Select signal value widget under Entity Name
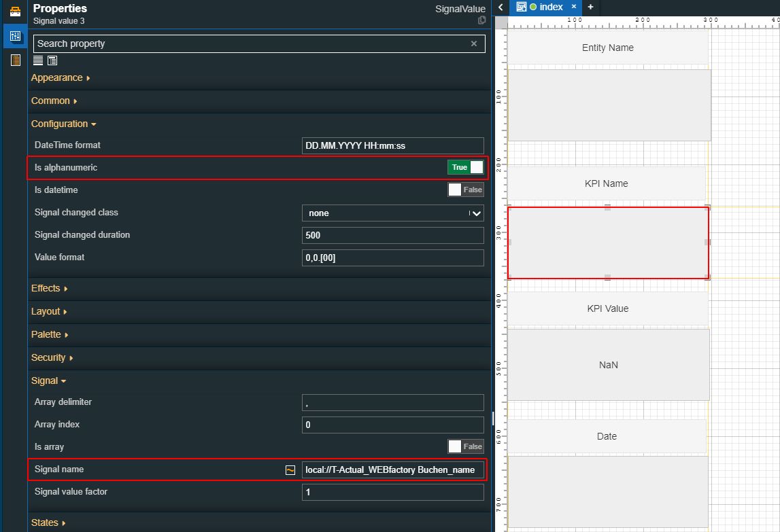The image size is (780, 532). 609,105
